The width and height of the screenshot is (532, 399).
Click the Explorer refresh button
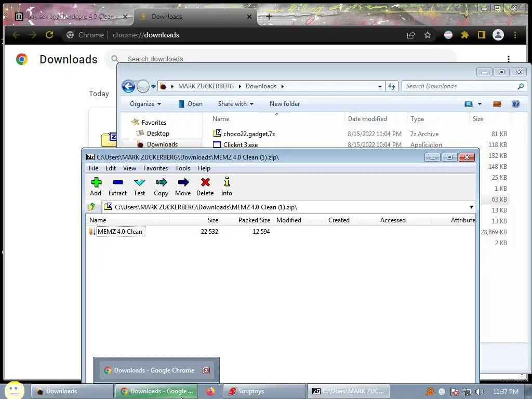(x=392, y=87)
